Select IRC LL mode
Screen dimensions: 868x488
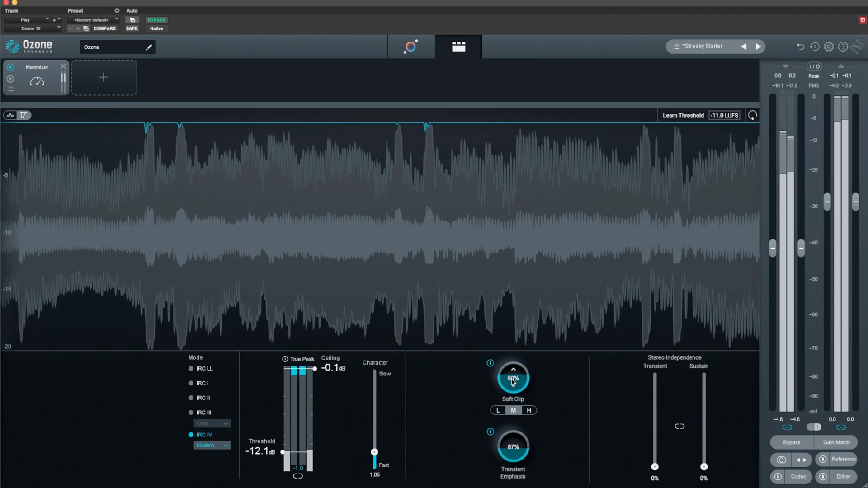pyautogui.click(x=191, y=369)
